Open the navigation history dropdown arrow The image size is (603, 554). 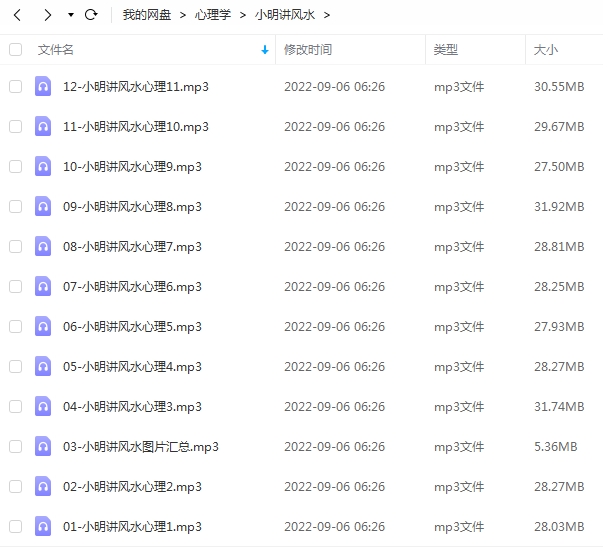tap(71, 15)
